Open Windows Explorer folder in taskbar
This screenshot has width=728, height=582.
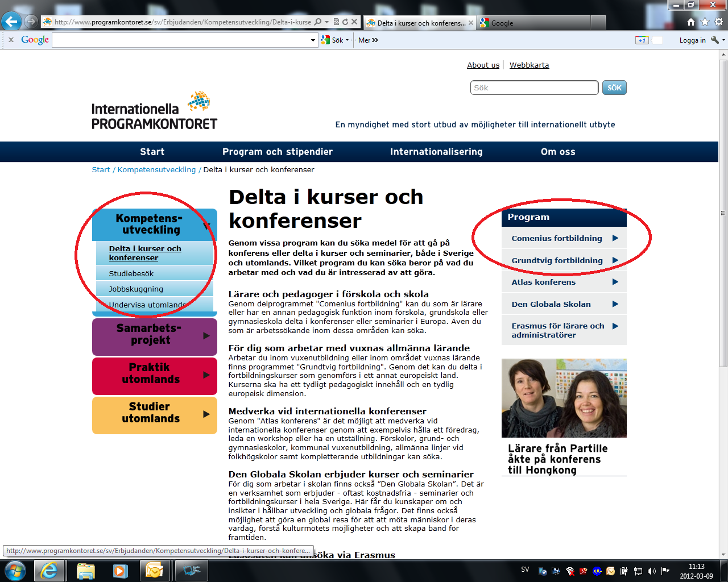click(x=86, y=570)
